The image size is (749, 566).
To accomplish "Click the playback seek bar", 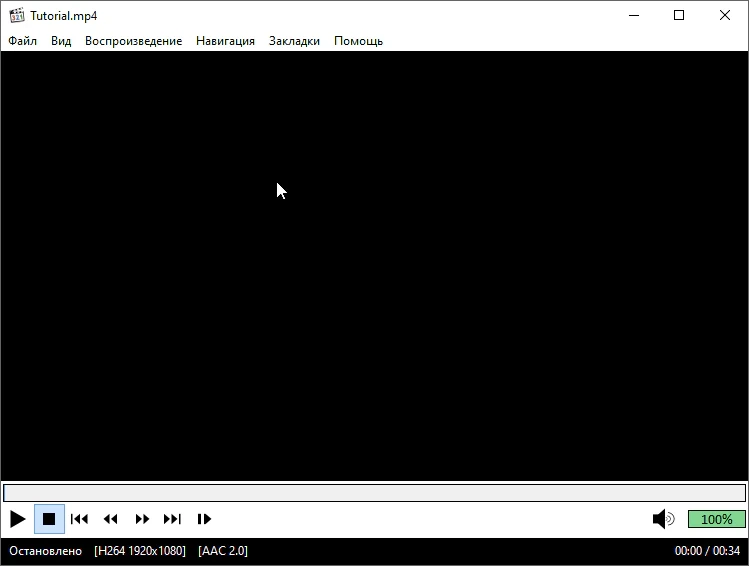I will 374,493.
